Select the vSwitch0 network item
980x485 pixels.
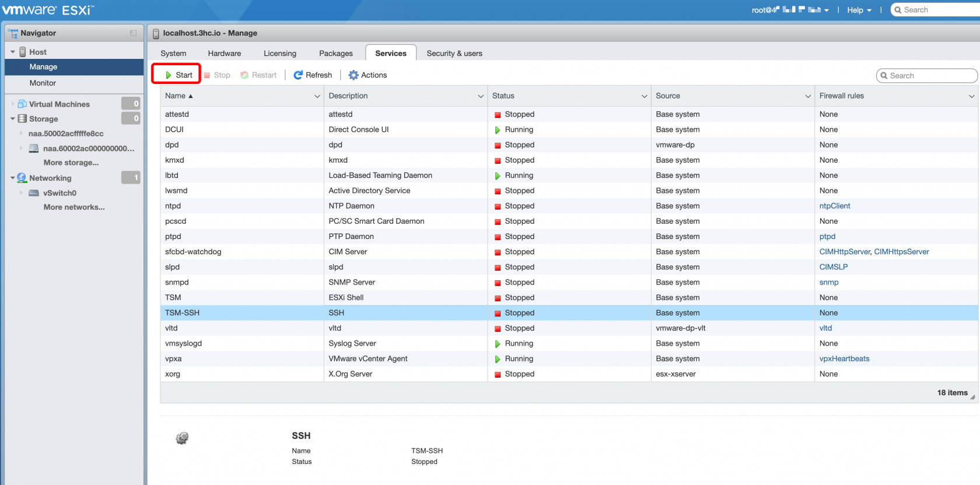click(x=60, y=193)
